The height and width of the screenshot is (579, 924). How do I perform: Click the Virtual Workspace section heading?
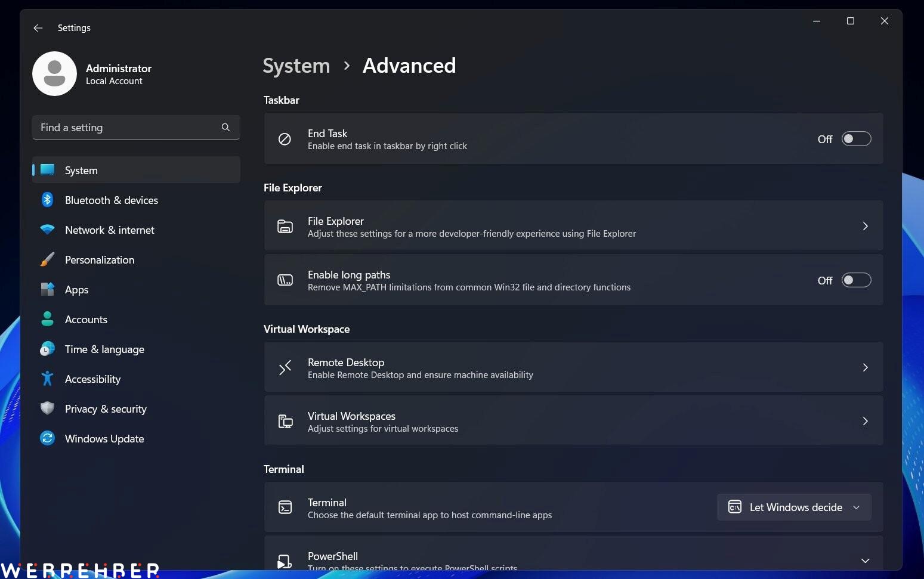point(307,329)
